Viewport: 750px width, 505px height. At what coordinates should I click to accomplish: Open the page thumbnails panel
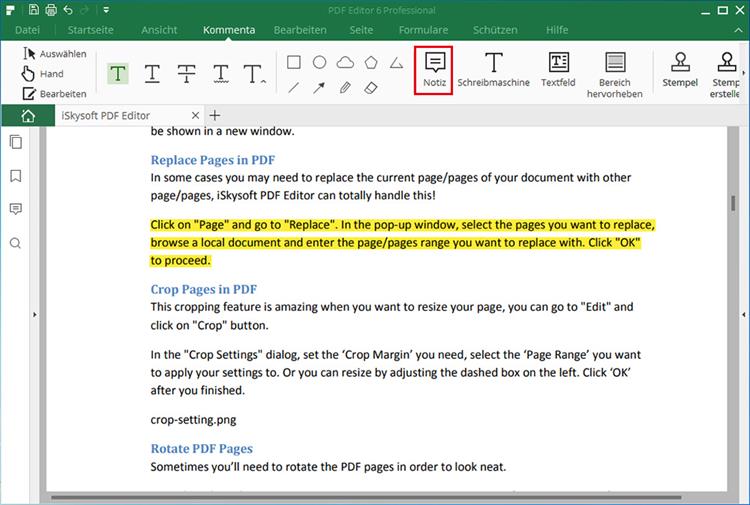click(16, 142)
